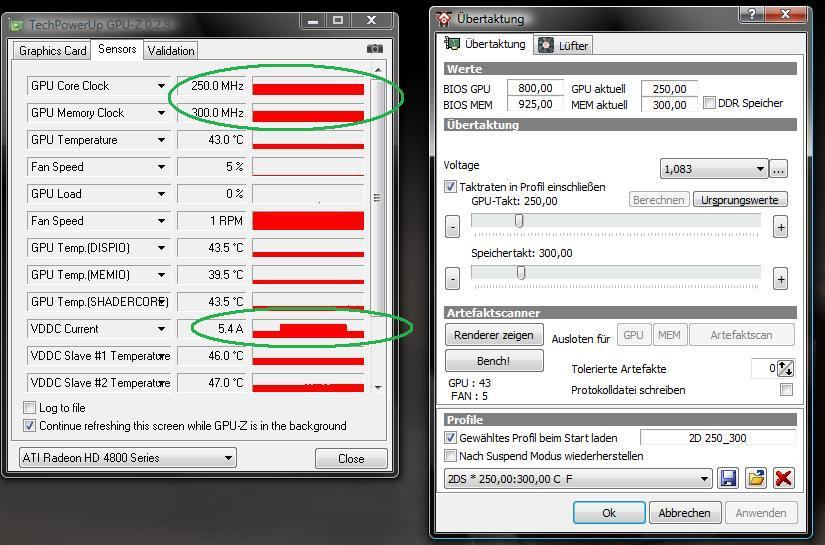Open GPU Load sensor dropdown
Screen dimensions: 825x545
(x=161, y=194)
